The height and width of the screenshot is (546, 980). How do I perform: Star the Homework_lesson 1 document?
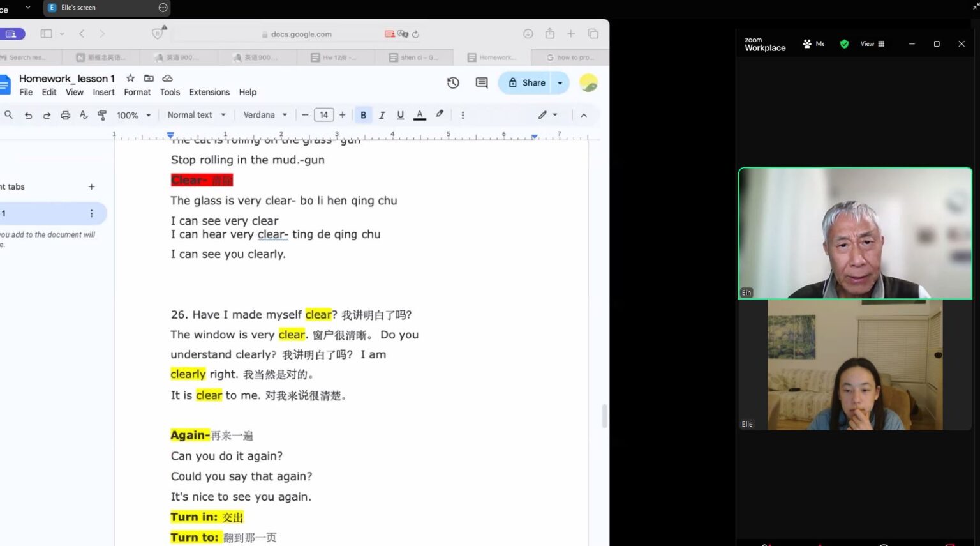(130, 78)
